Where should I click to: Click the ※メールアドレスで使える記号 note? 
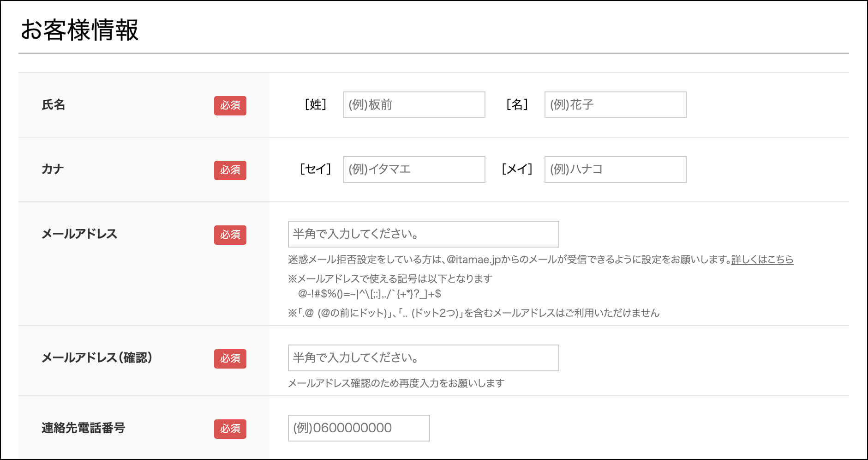click(x=390, y=278)
